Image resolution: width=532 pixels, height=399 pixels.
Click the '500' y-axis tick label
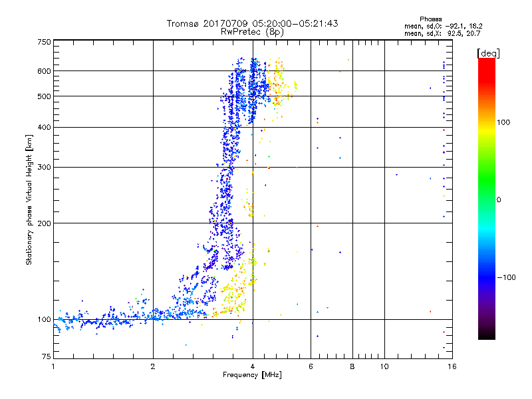pos(44,96)
